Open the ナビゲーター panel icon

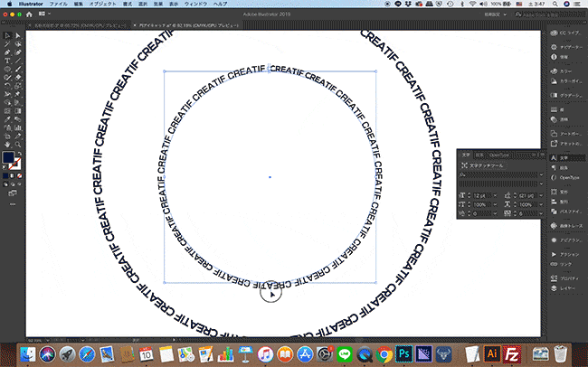tap(554, 47)
